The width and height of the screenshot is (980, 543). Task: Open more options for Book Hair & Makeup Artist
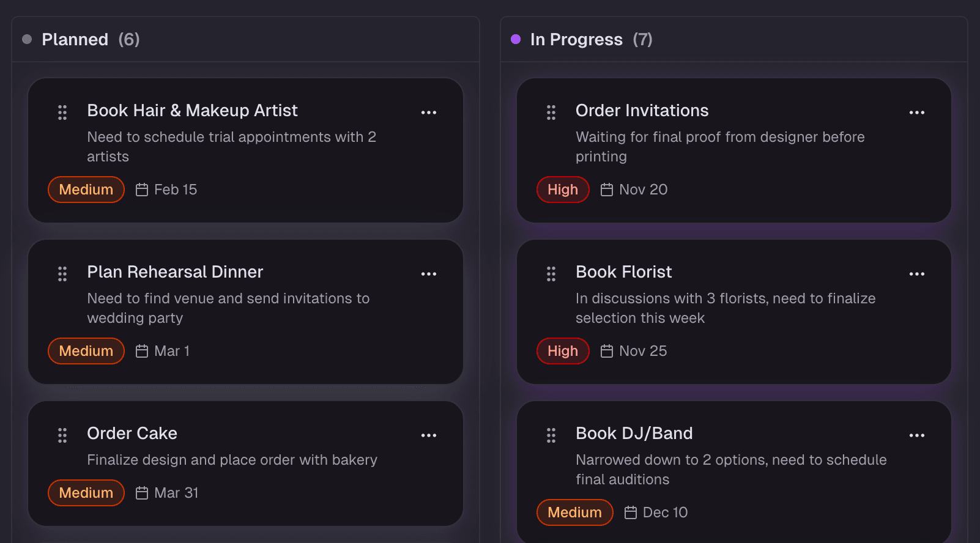tap(429, 113)
